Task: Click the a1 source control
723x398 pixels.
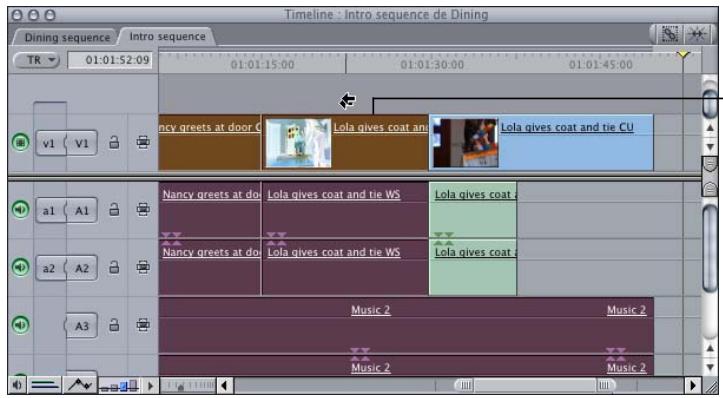Action: click(x=49, y=211)
